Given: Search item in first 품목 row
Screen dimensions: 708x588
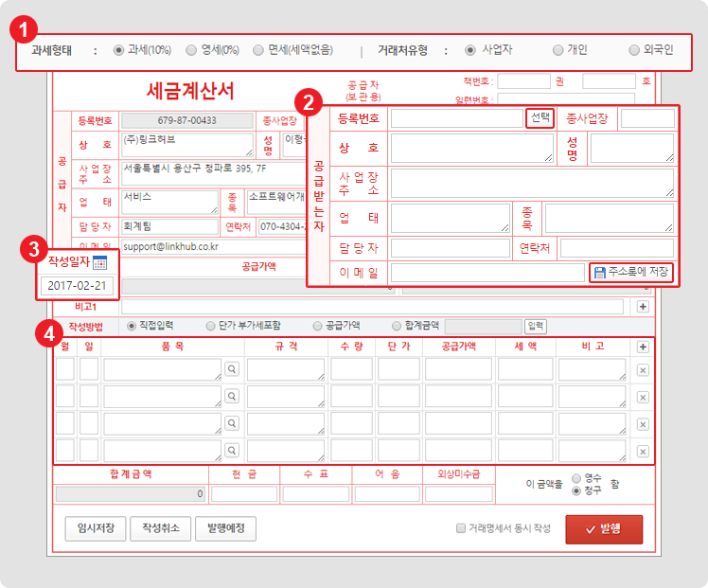Looking at the screenshot, I should click(232, 369).
